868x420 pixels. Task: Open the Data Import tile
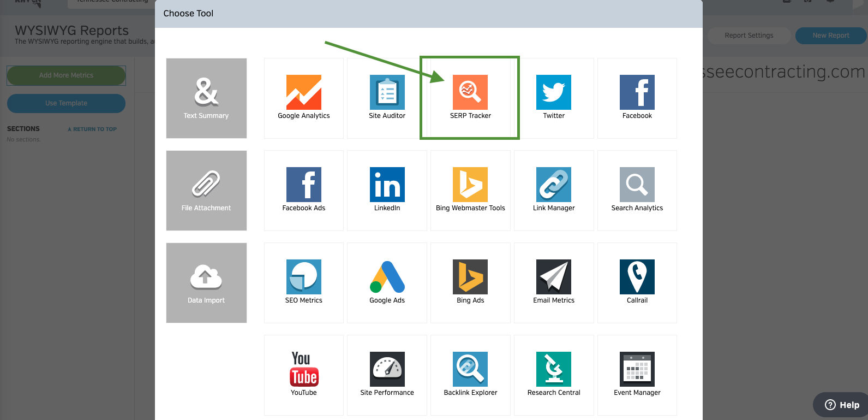point(206,283)
